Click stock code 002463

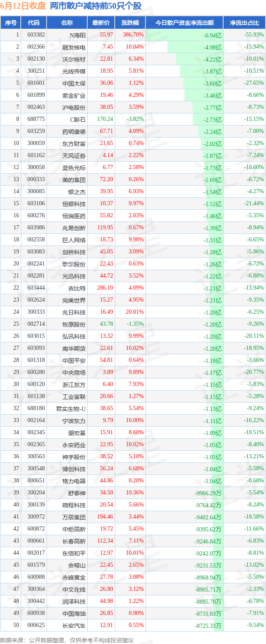[x=36, y=107]
